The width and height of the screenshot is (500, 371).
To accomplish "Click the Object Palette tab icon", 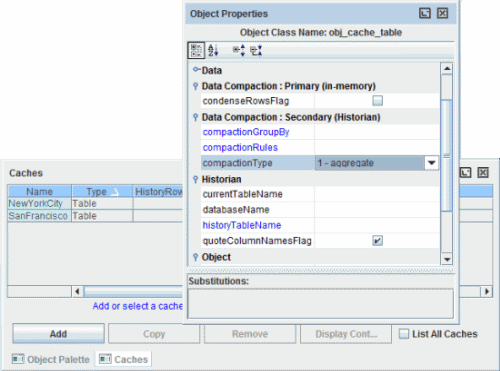I will [x=18, y=359].
